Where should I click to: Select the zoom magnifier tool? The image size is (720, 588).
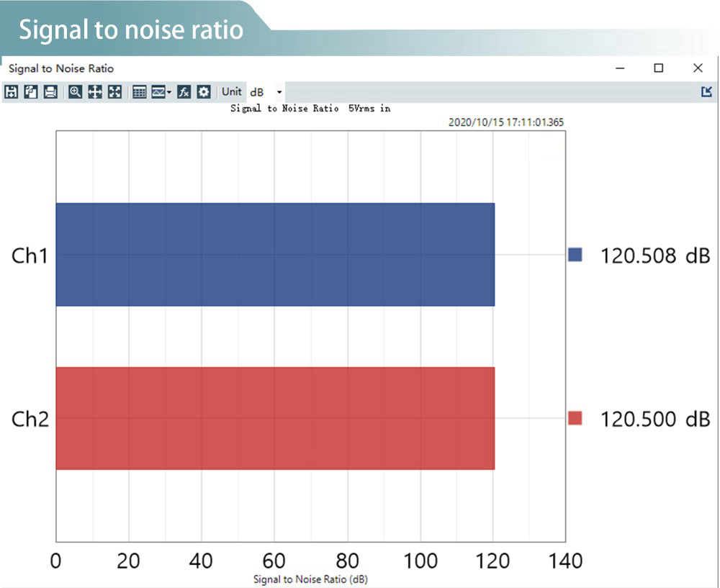coord(75,92)
